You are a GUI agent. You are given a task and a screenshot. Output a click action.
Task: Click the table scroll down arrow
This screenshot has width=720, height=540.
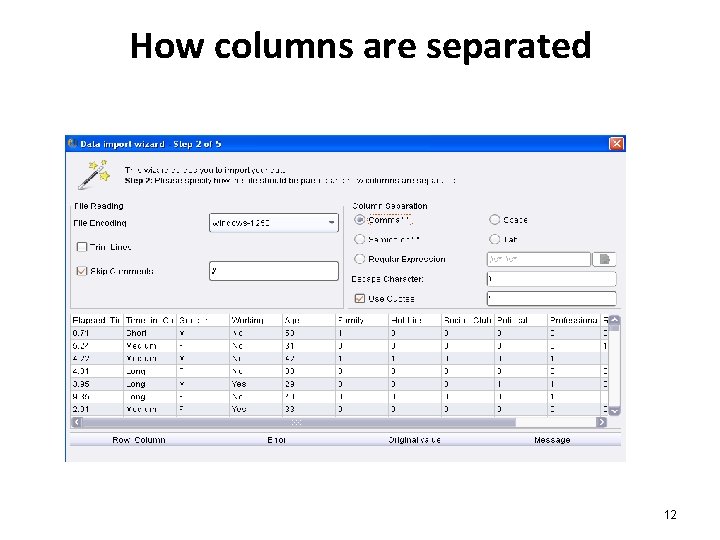point(615,410)
